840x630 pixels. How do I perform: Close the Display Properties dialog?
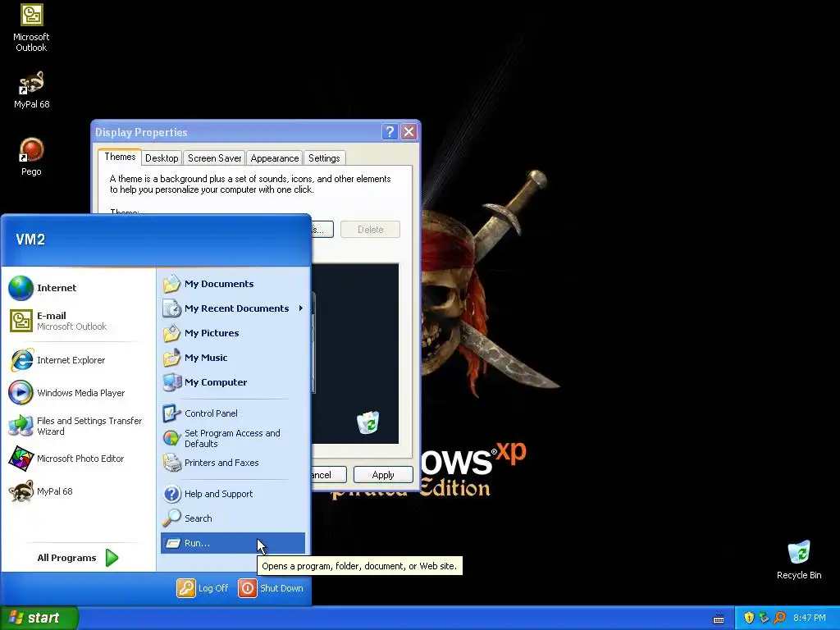pos(409,132)
